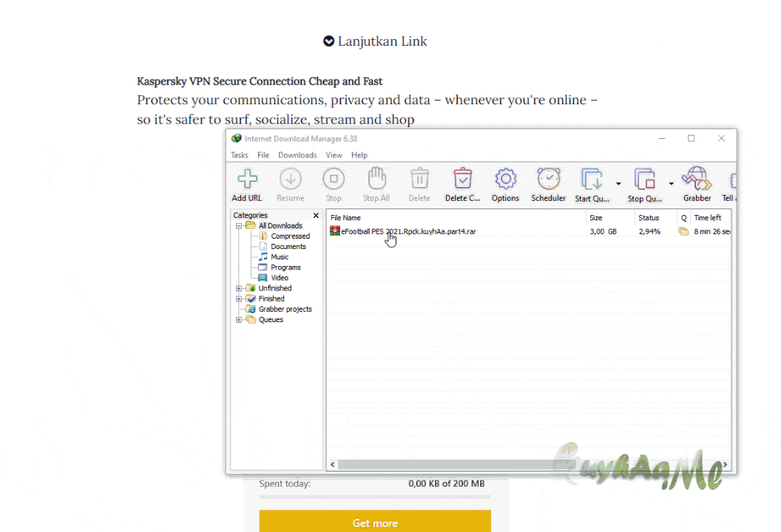
Task: Select Grabber projects in tree
Action: click(279, 309)
